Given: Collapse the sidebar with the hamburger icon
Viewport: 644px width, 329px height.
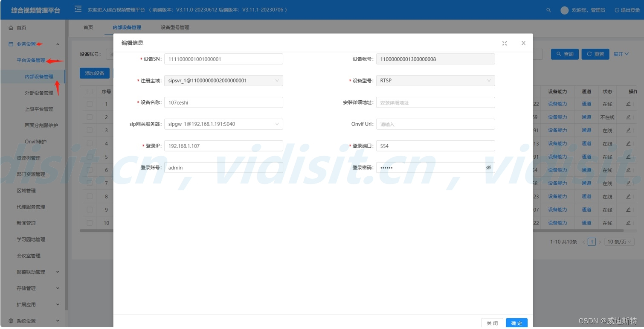Looking at the screenshot, I should tap(78, 9).
